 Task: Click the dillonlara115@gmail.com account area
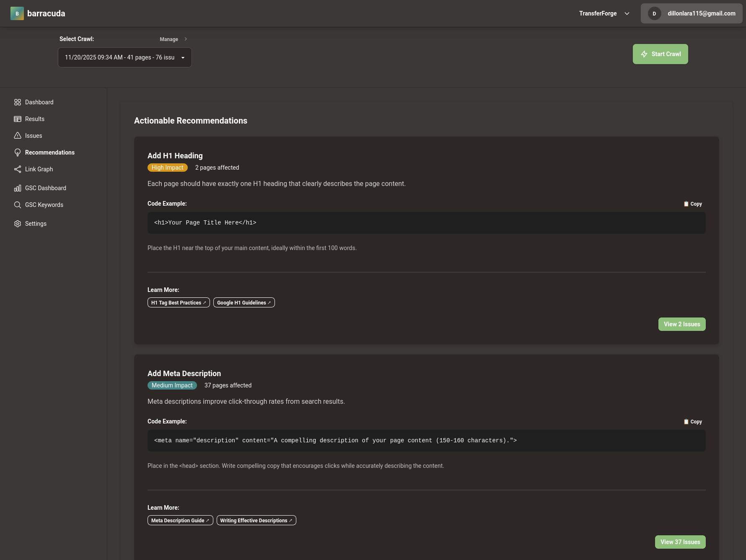point(691,13)
